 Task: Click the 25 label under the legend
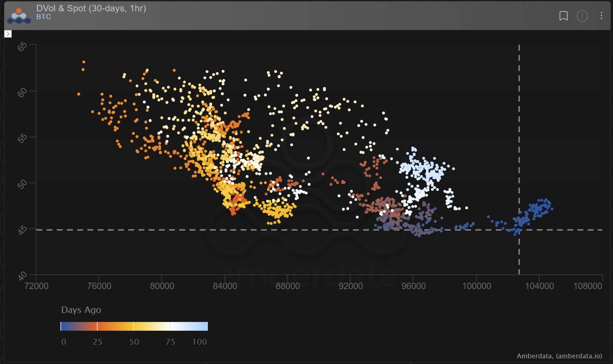(x=97, y=342)
